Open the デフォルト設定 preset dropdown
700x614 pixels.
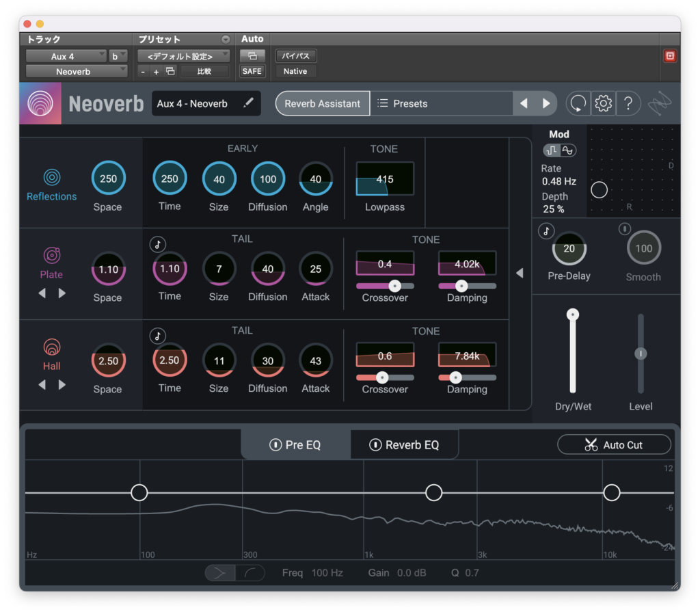(x=183, y=56)
